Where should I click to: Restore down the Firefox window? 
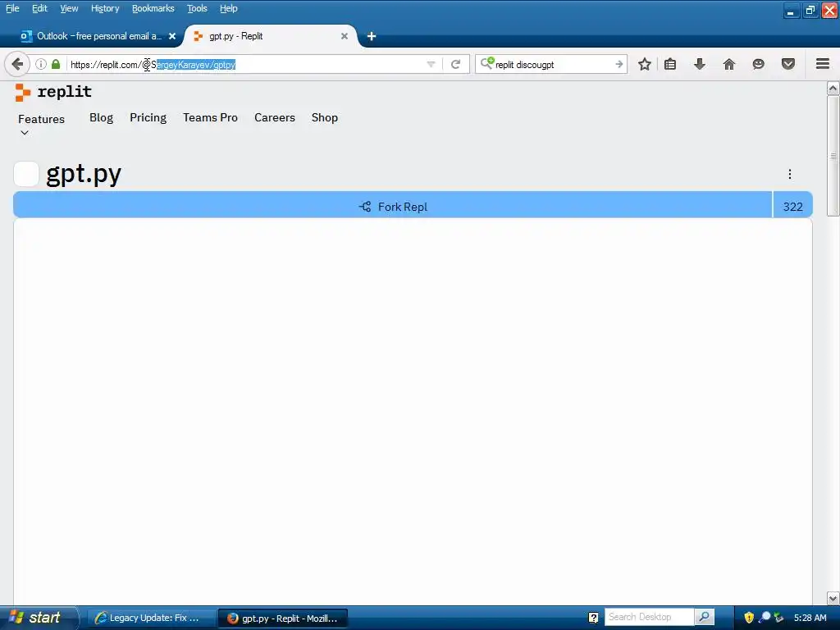click(x=810, y=10)
